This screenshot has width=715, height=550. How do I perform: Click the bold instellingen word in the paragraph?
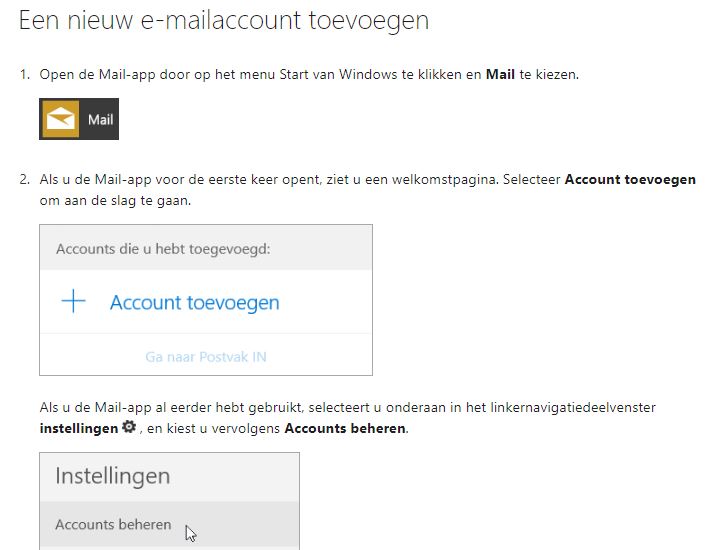[79, 429]
